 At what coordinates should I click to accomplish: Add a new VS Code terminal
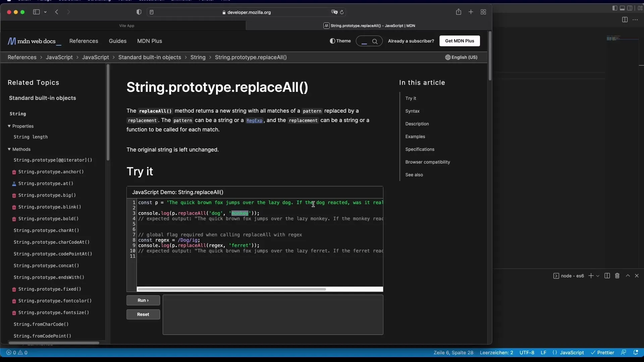click(x=591, y=276)
